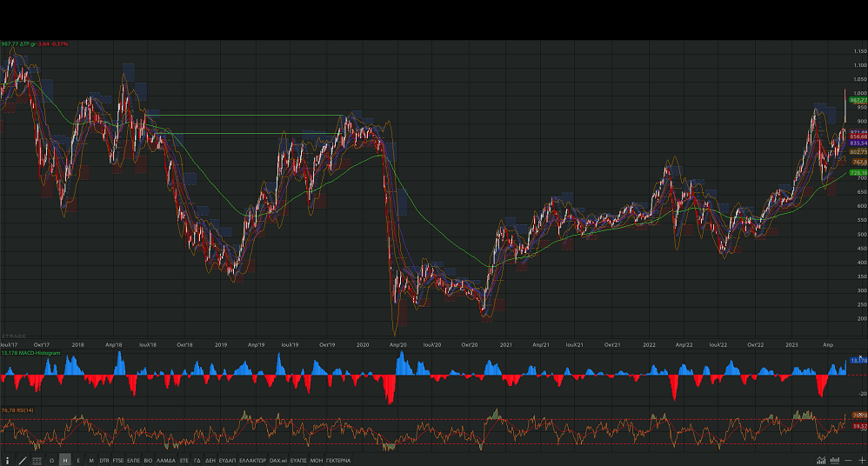Open the indicators chart icon

click(x=821, y=461)
